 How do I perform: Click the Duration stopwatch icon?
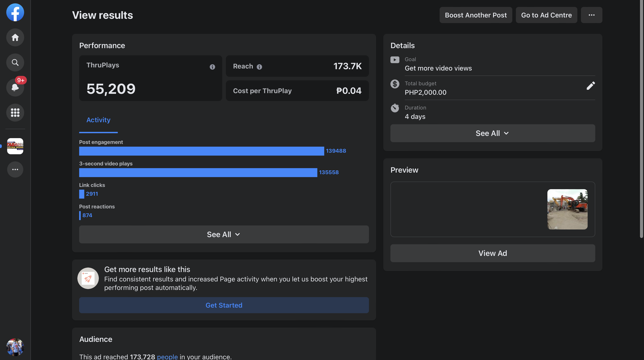pos(395,108)
